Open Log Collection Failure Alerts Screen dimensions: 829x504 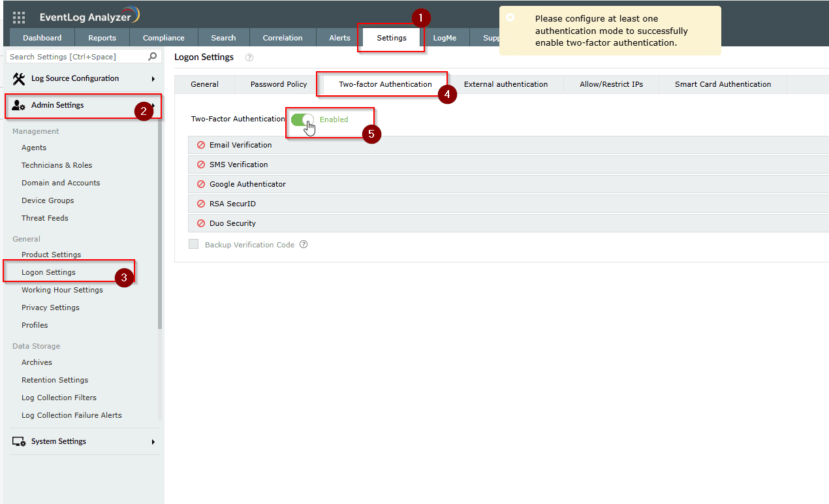(72, 415)
